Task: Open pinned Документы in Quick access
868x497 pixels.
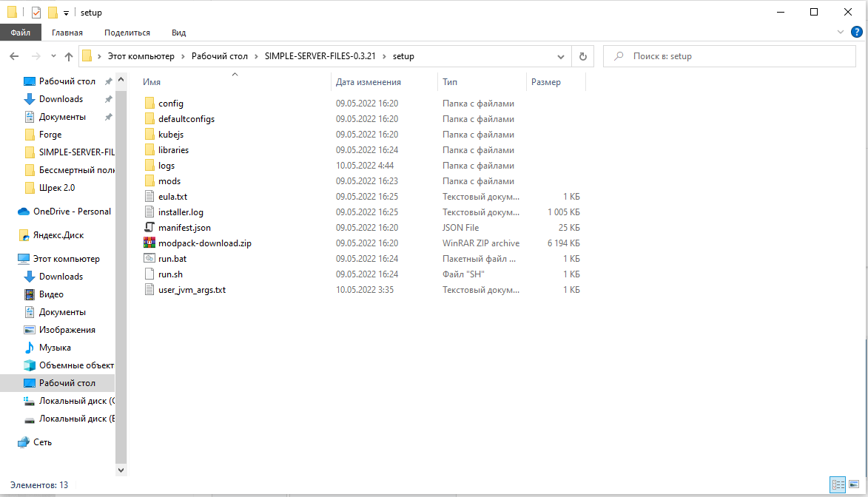Action: click(x=62, y=117)
